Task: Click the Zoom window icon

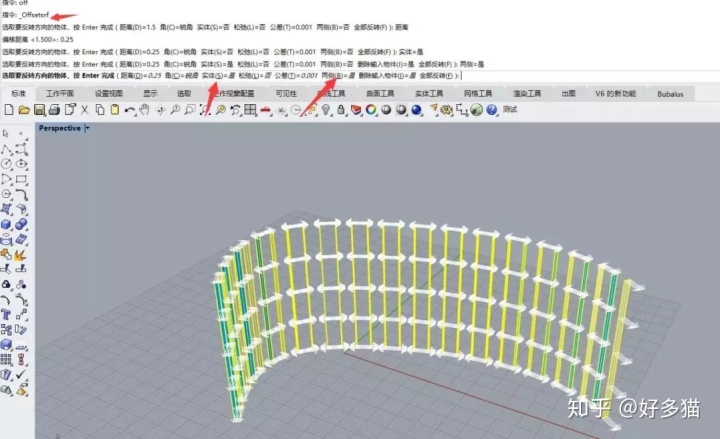Action: pyautogui.click(x=190, y=109)
